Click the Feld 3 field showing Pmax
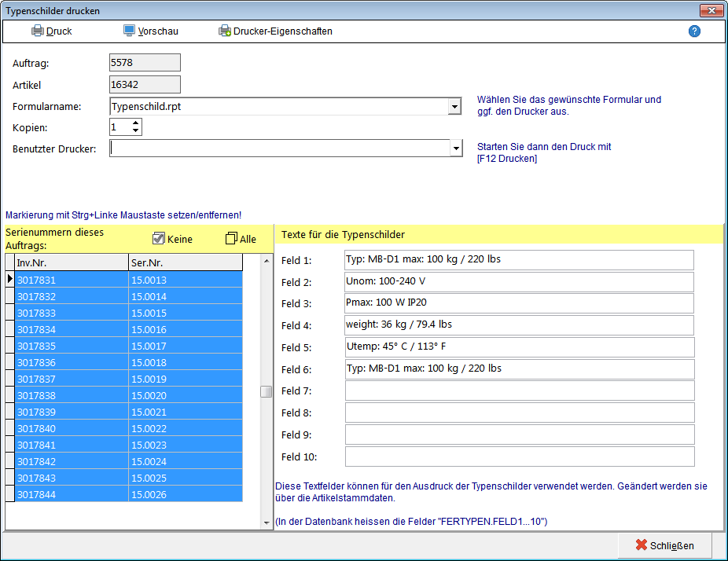The width and height of the screenshot is (728, 561). (519, 303)
